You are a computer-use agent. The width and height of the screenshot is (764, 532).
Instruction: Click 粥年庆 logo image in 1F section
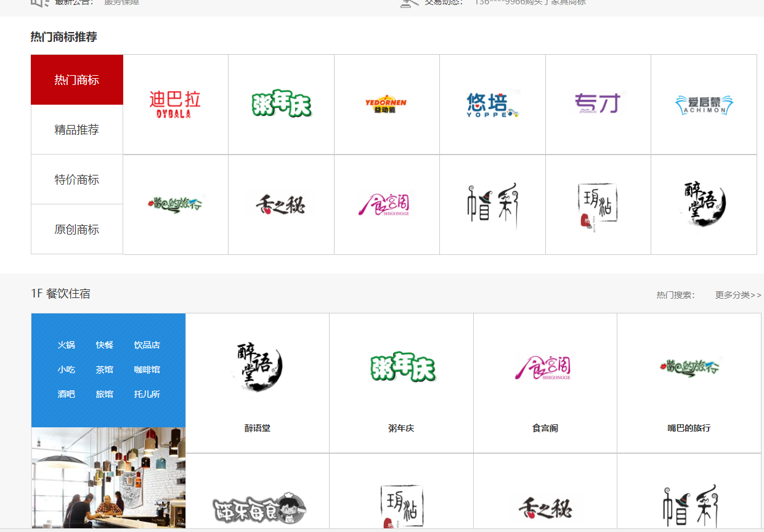[x=402, y=368]
